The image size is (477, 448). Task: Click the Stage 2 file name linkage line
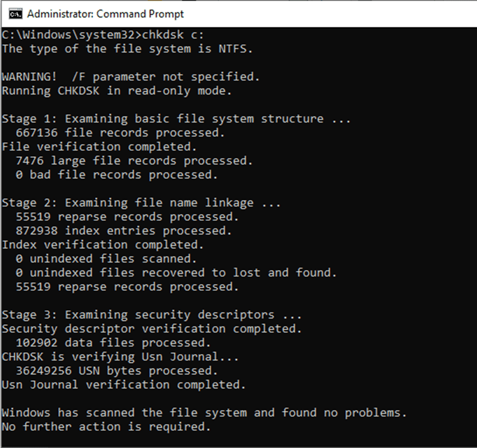[x=141, y=203]
